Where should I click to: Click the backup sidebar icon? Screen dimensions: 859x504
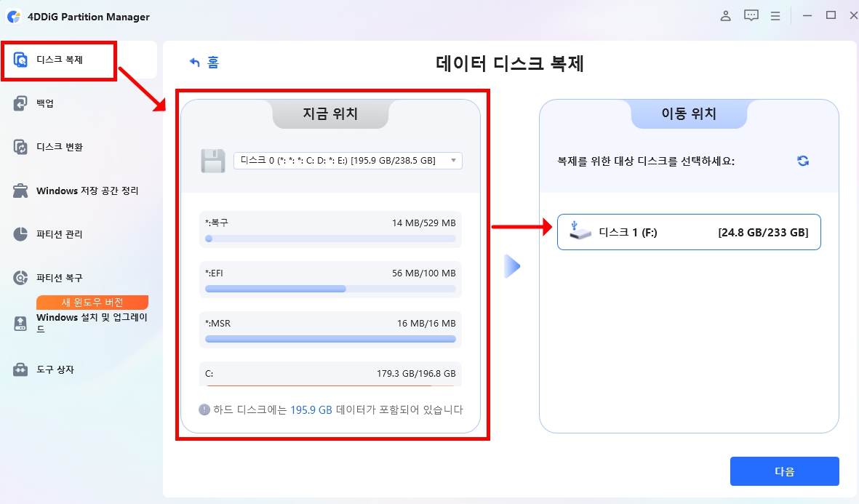click(x=20, y=103)
